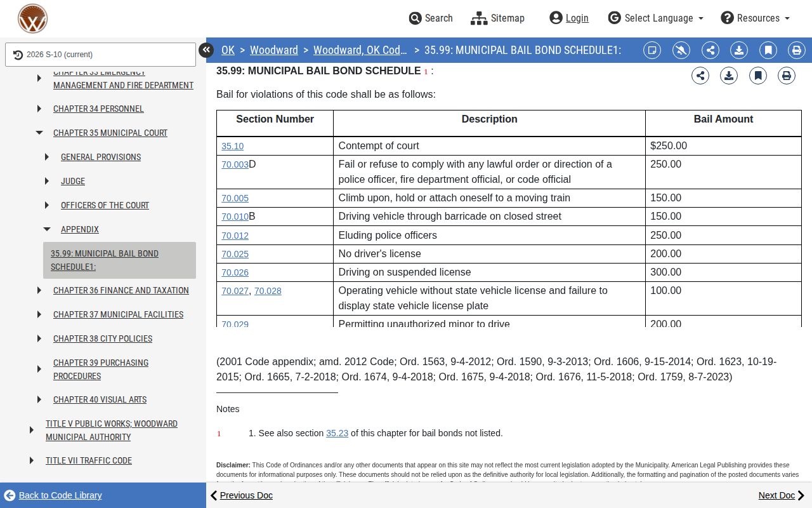This screenshot has height=508, width=812.
Task: Open the Resources dropdown menu
Action: coord(756,18)
